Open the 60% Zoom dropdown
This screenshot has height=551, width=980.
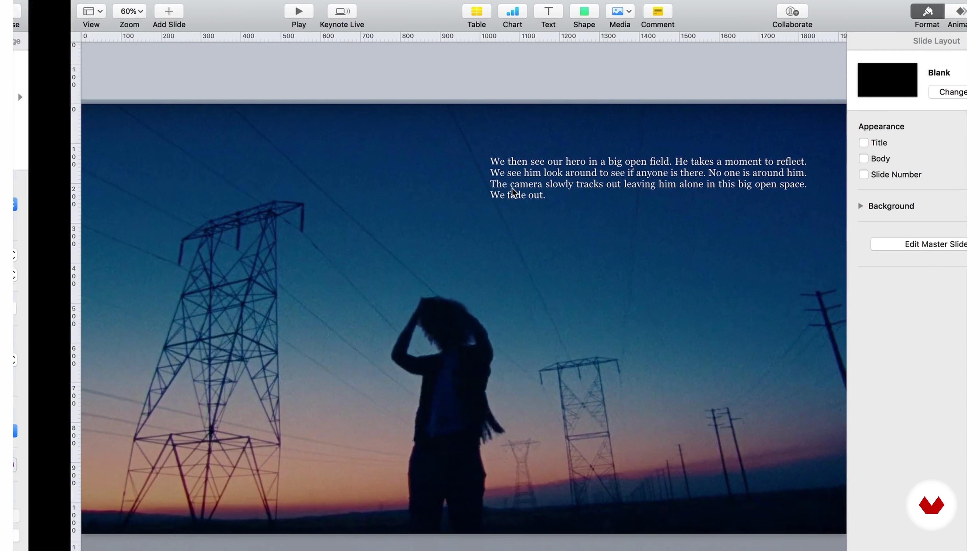129,11
